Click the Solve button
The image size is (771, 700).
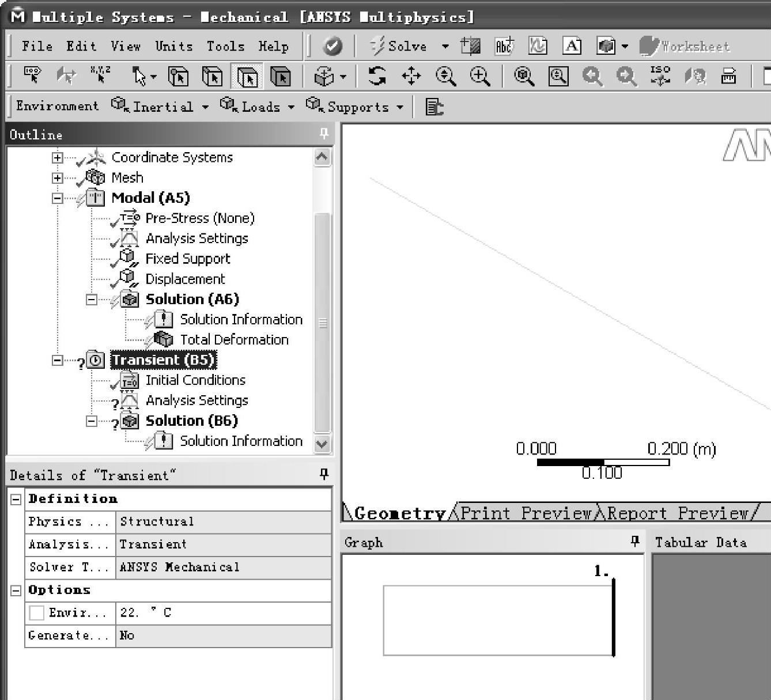[399, 46]
